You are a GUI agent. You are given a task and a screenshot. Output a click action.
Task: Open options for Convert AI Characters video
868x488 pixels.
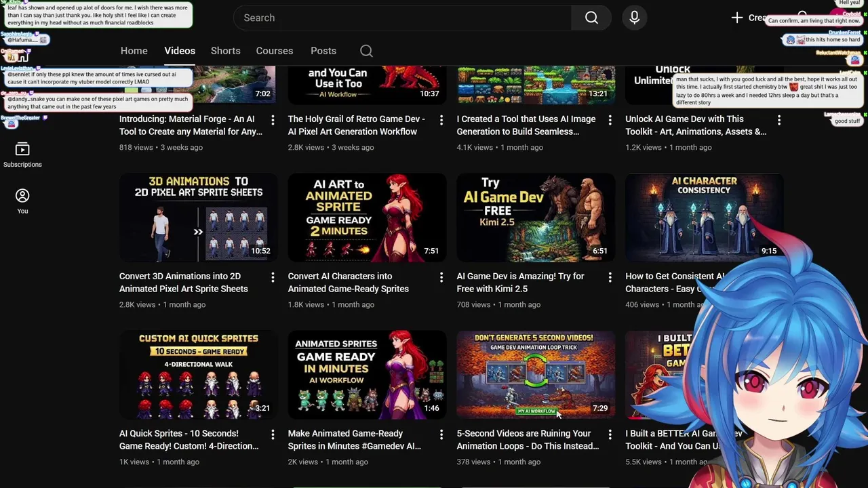coord(441,277)
